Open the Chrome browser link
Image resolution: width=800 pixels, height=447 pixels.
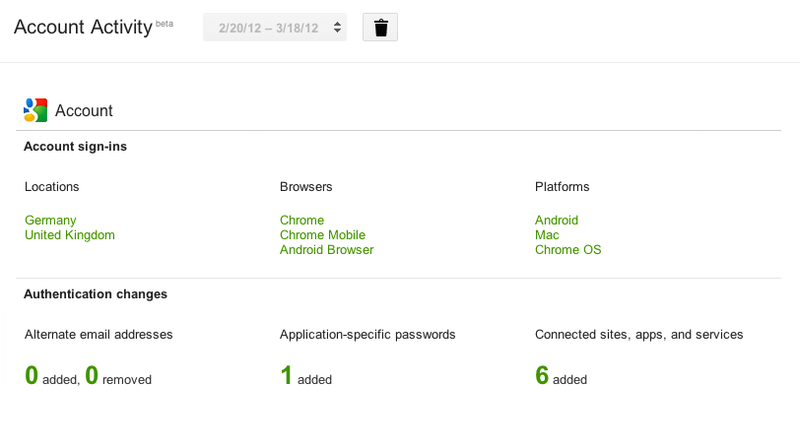(302, 220)
